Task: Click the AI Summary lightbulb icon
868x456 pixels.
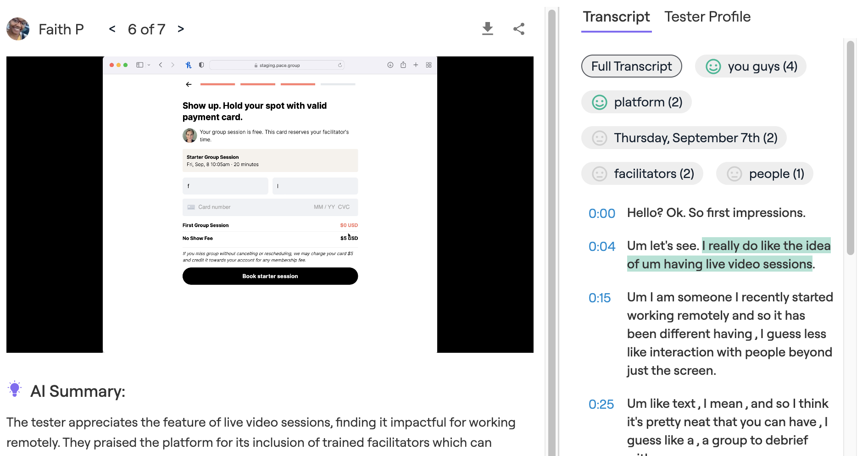Action: click(15, 390)
